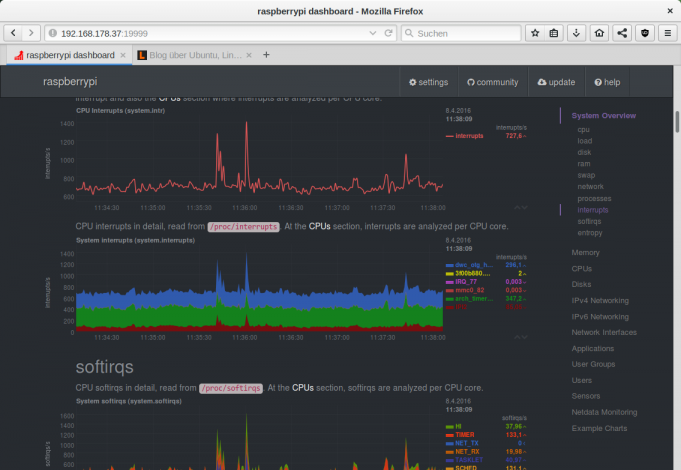Image resolution: width=681 pixels, height=470 pixels.
Task: Click the update button in header
Action: point(556,82)
